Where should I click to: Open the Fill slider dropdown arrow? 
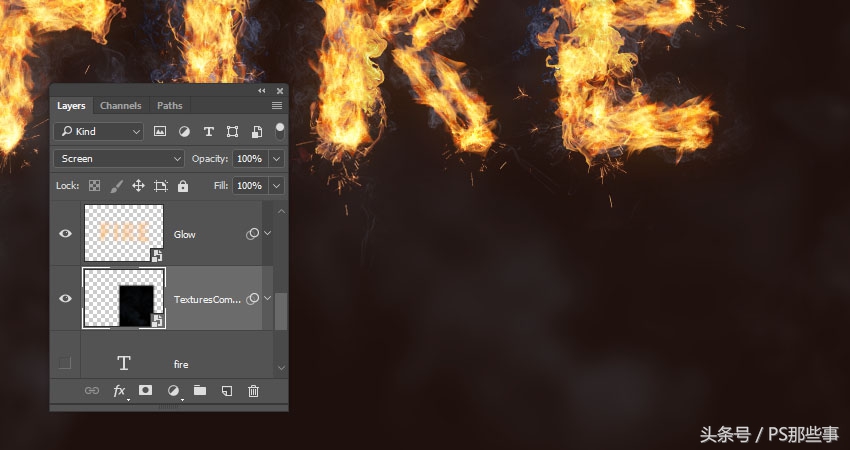[276, 185]
